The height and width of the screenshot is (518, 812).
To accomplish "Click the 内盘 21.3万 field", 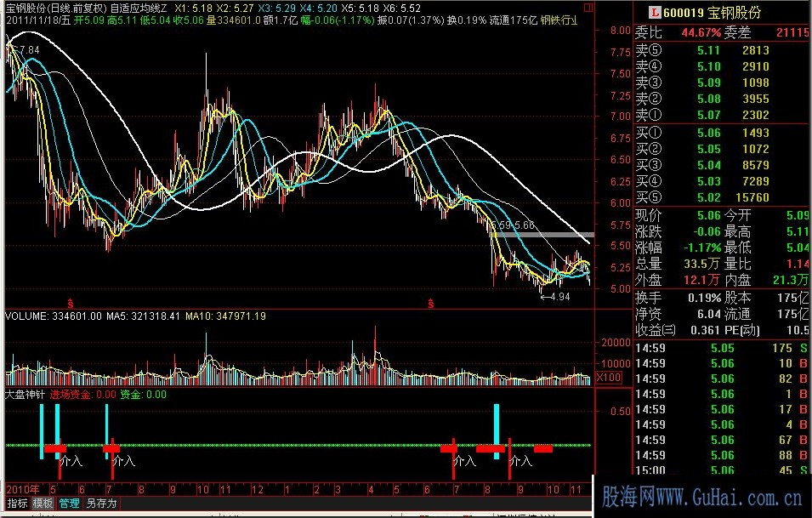I will 768,280.
